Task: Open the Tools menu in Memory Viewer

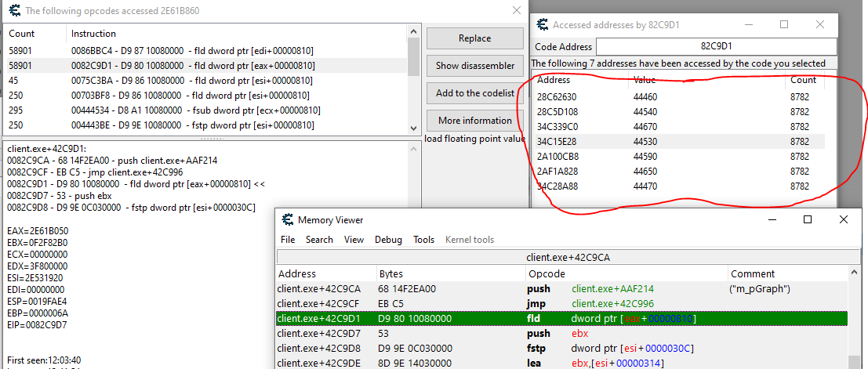Action: (x=423, y=240)
